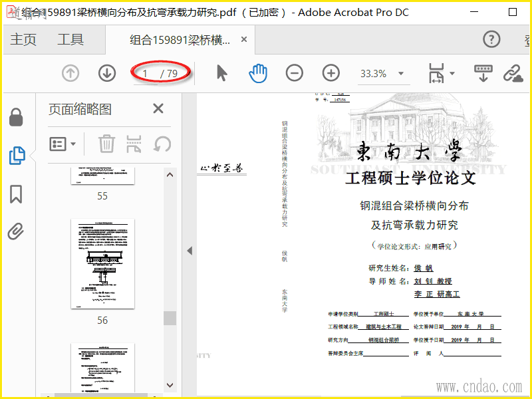The height and width of the screenshot is (399, 532).
Task: Open the Bookmarks panel icon
Action: pos(16,194)
